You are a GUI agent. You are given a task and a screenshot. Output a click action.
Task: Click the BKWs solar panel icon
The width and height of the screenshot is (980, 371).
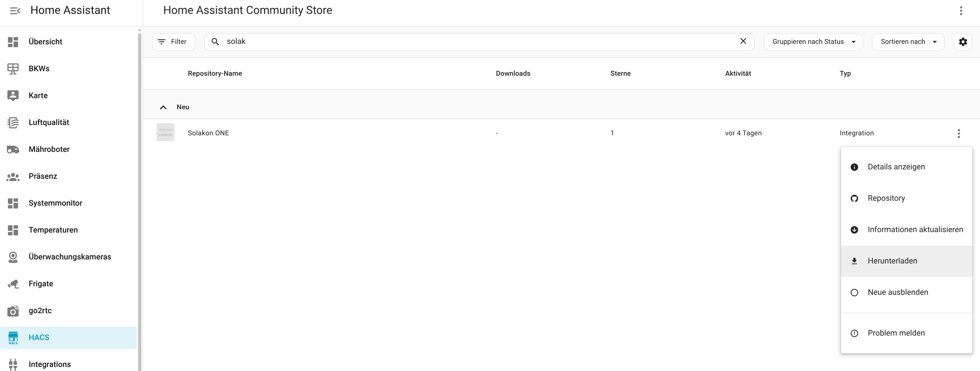(x=13, y=69)
